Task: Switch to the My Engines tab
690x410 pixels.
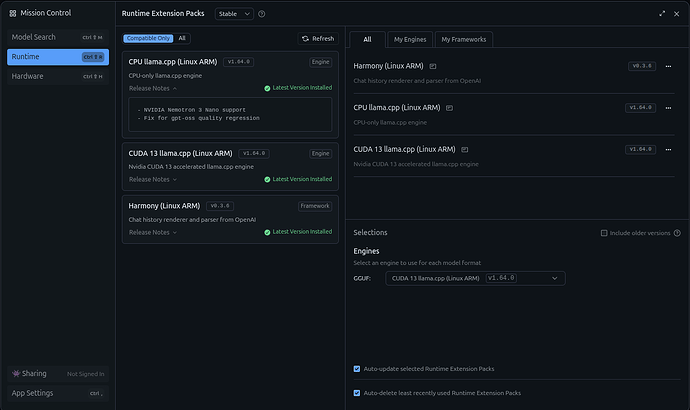Action: coord(410,39)
